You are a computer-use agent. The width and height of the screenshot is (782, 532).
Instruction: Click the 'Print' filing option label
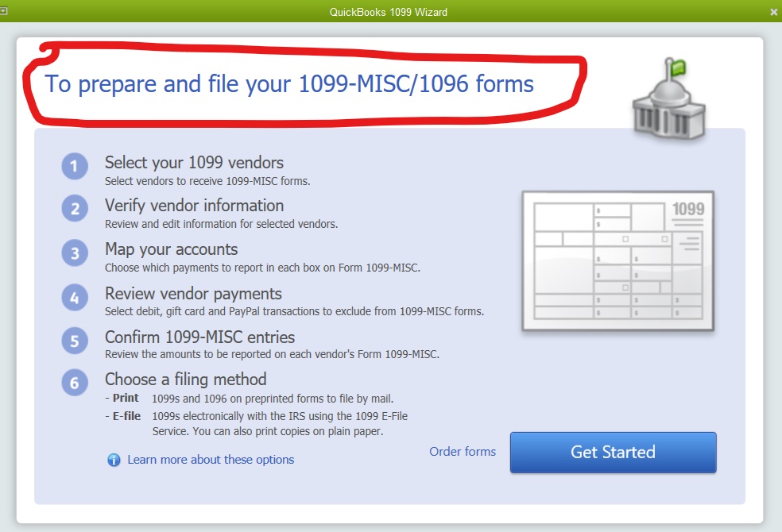point(126,398)
